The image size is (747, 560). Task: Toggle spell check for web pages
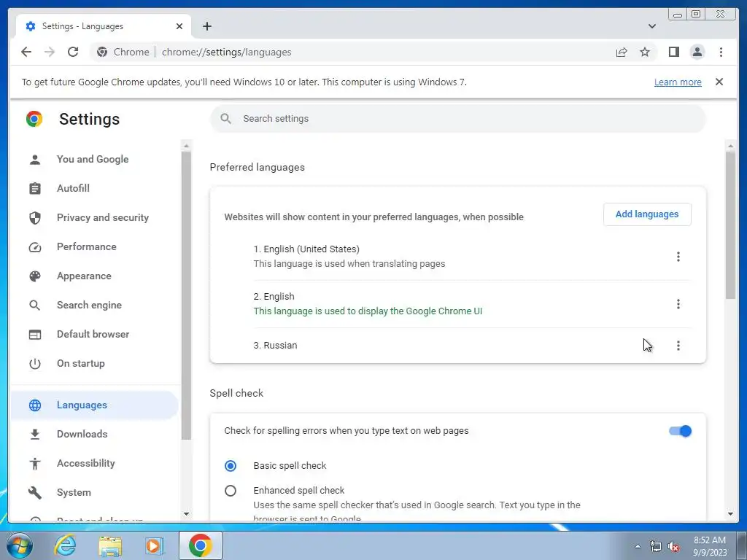click(x=680, y=431)
